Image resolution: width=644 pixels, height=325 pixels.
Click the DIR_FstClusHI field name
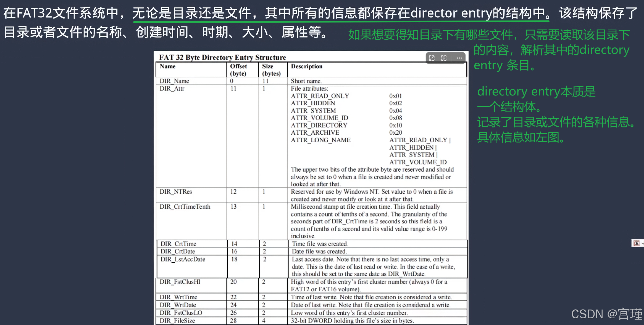[180, 282]
